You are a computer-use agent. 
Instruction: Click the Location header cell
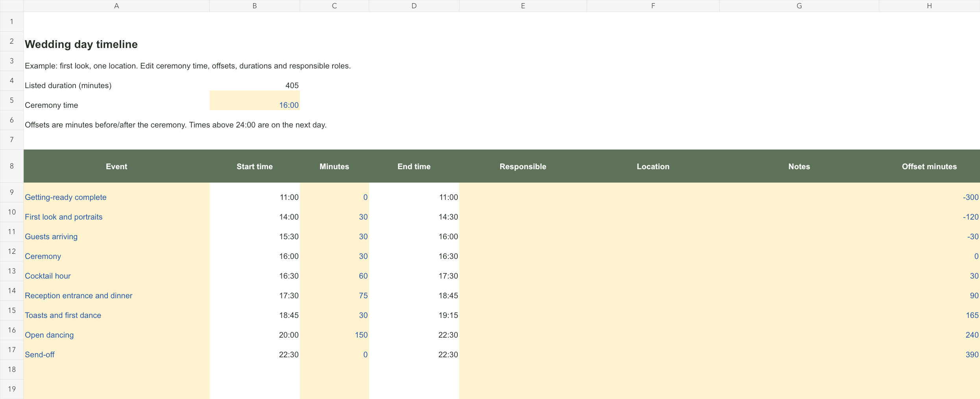click(653, 166)
